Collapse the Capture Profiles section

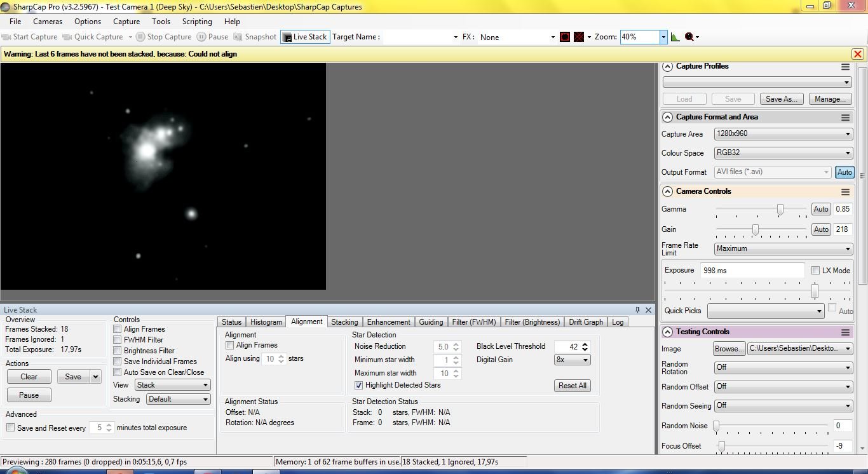click(x=667, y=66)
